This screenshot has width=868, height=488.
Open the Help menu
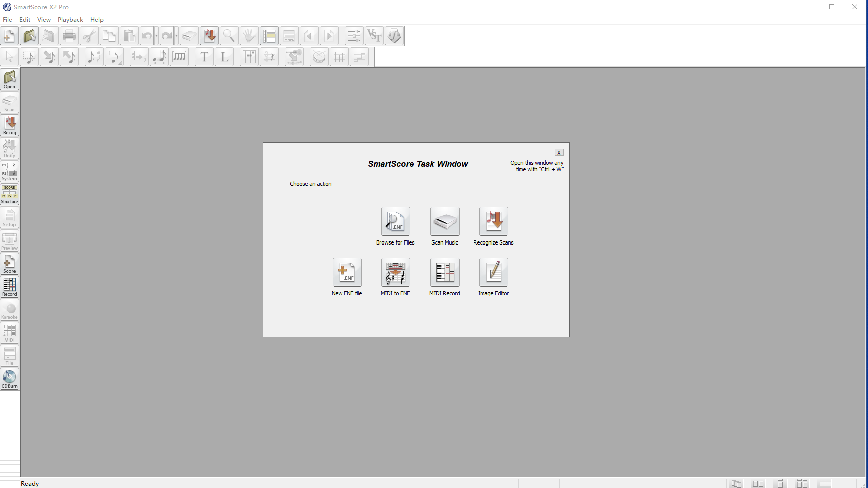point(97,20)
